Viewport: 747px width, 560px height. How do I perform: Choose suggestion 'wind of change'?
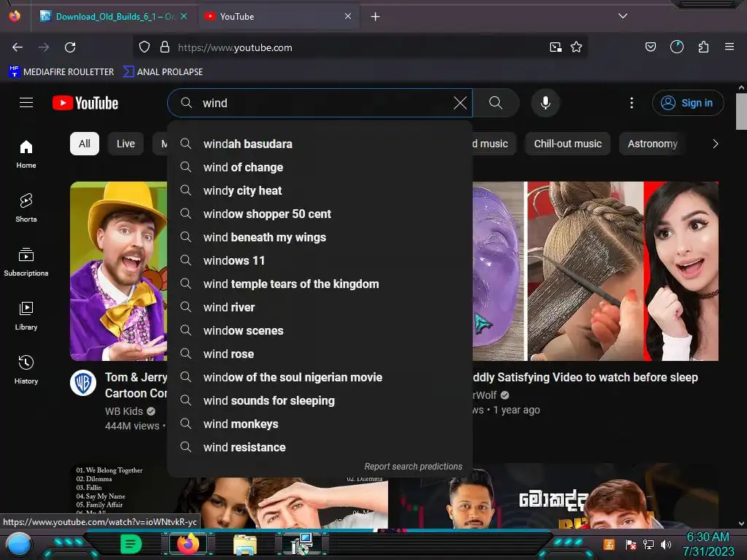[x=320, y=167]
